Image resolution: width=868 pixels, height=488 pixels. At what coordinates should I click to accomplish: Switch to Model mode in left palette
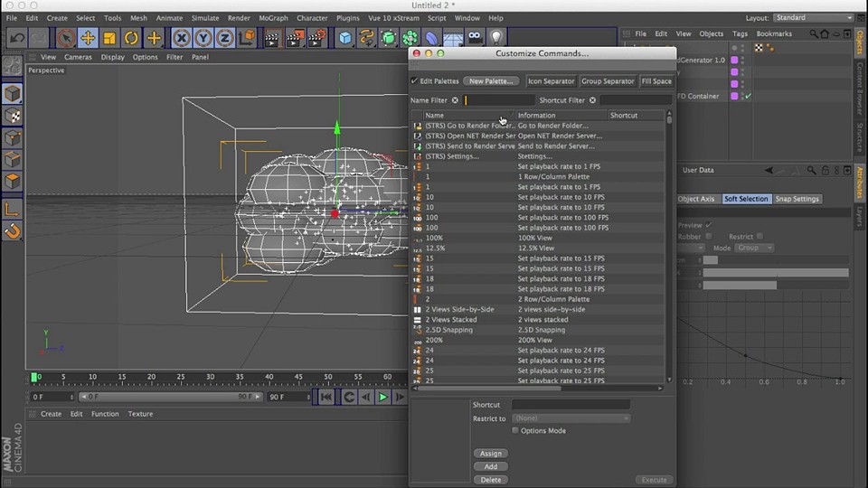[x=12, y=94]
